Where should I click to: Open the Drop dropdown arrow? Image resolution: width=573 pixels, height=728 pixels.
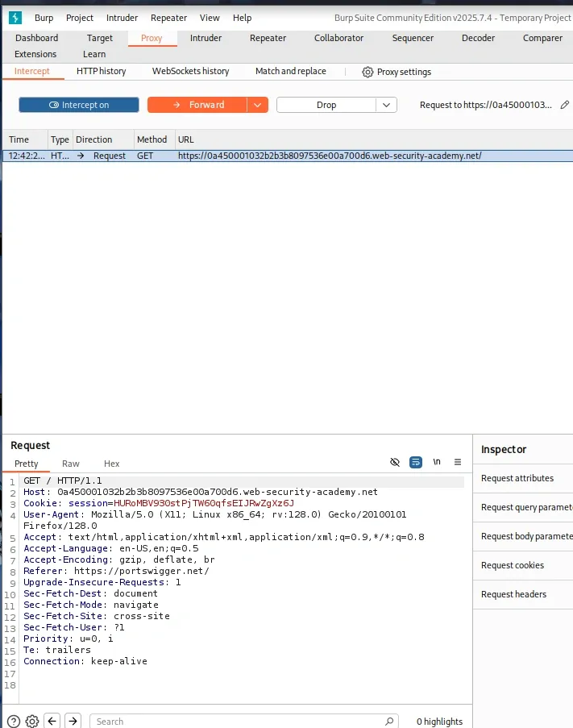tap(386, 105)
